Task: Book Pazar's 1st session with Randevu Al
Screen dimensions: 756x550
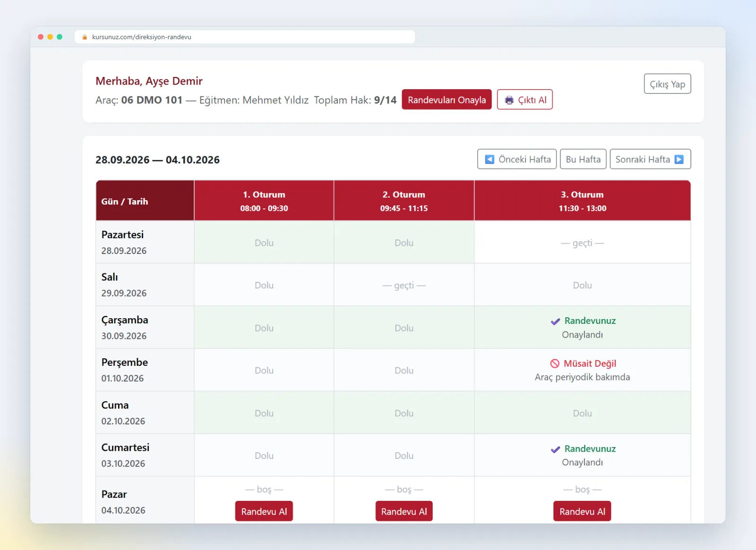Action: click(264, 511)
